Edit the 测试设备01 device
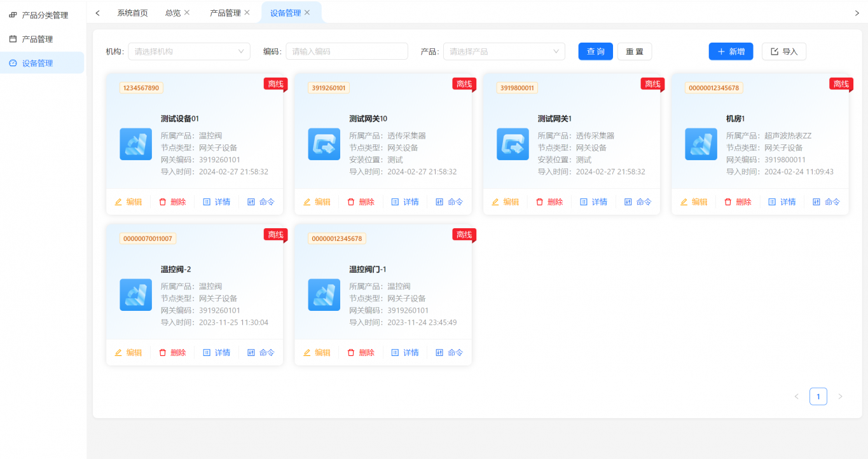This screenshot has width=868, height=459. point(128,202)
